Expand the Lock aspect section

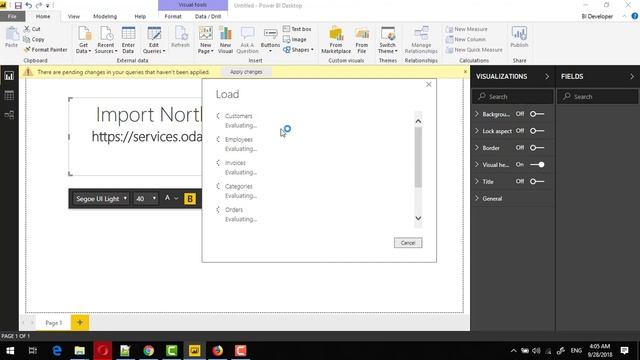(x=477, y=131)
